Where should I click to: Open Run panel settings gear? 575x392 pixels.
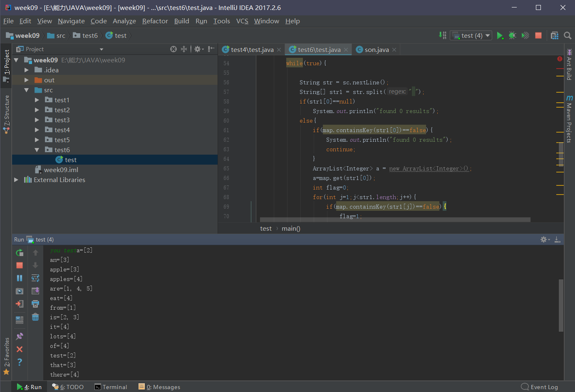[545, 239]
